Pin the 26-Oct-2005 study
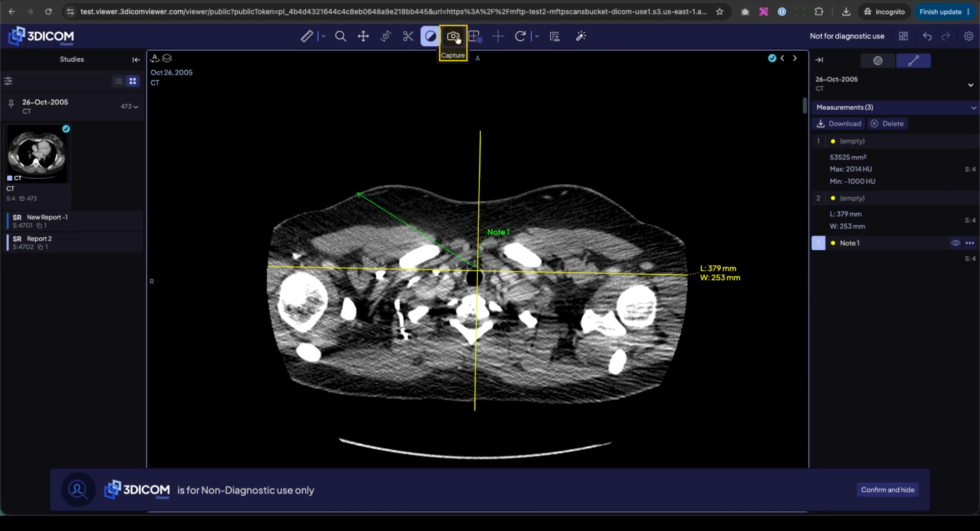Image resolution: width=980 pixels, height=531 pixels. [11, 104]
